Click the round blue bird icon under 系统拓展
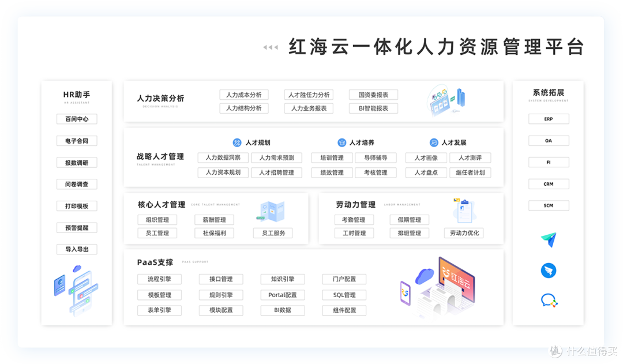 [x=549, y=271]
